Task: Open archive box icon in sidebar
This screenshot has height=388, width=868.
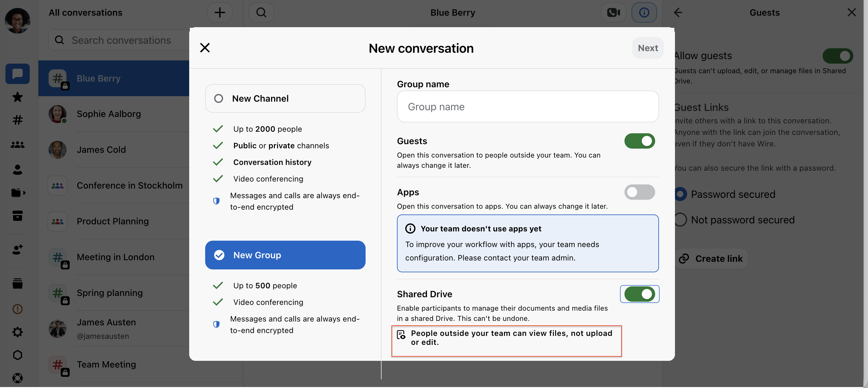Action: point(17,216)
